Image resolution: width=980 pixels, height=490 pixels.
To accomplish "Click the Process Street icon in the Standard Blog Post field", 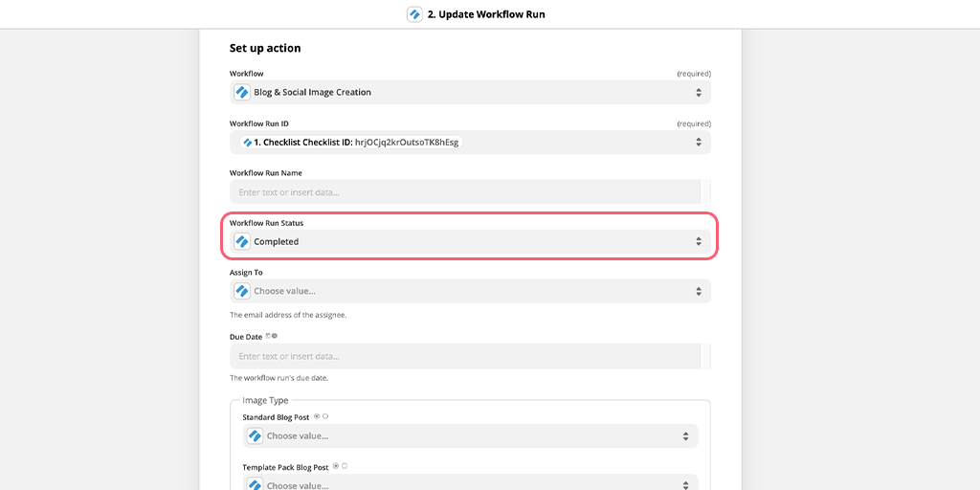I will tap(255, 435).
